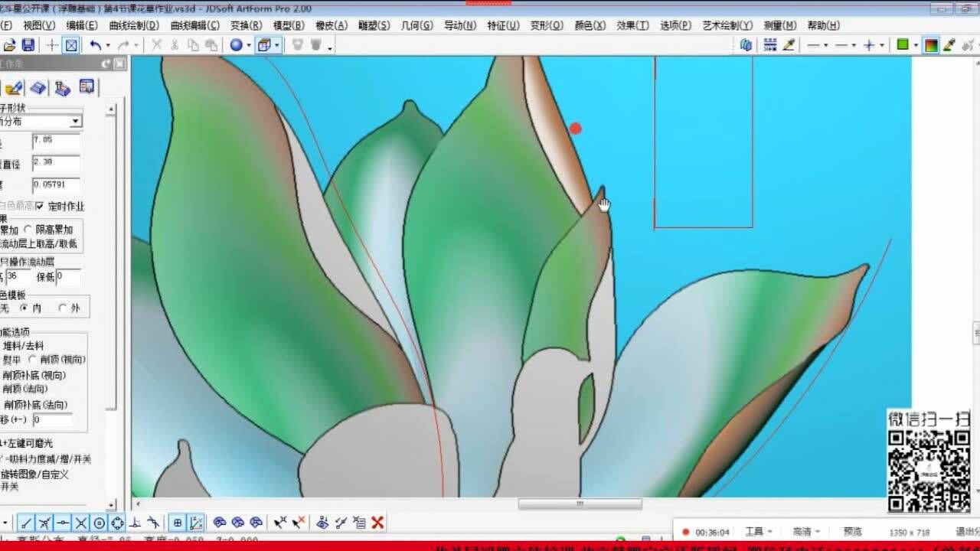The image size is (980, 551).
Task: Toggle the grid snap icon in bottom toolbar
Action: 178,523
